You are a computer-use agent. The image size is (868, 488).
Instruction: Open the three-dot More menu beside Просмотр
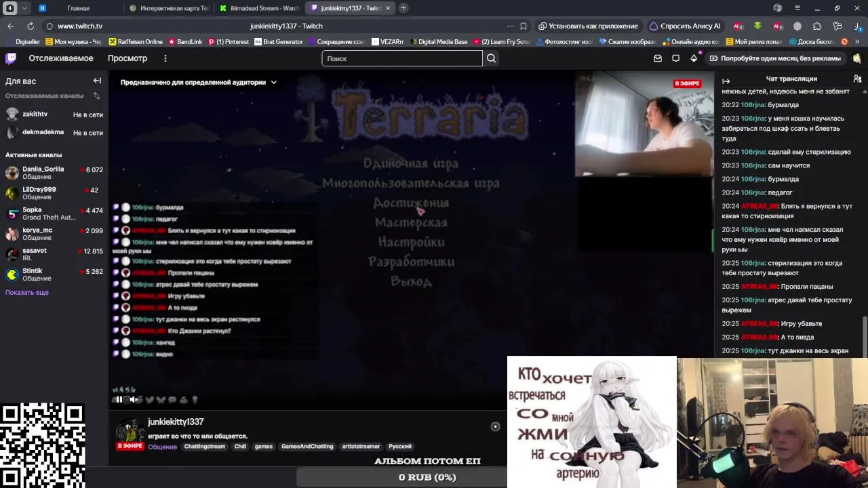165,58
